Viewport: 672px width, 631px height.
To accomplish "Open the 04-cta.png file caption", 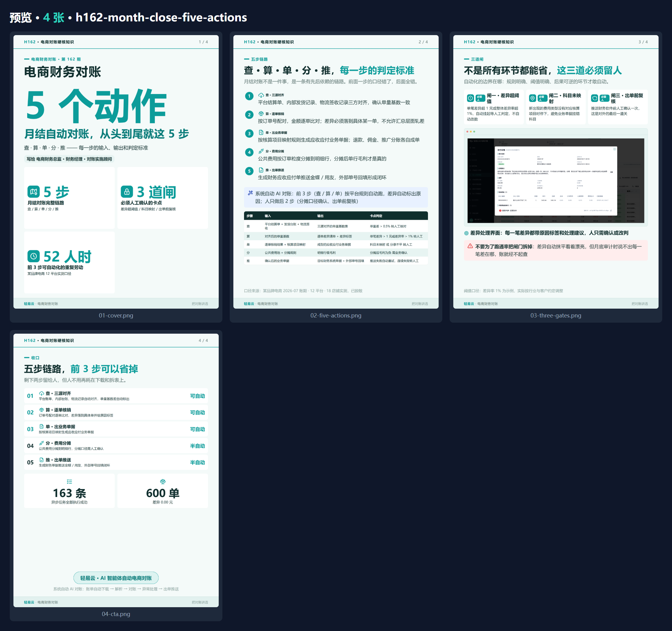I will pos(116,614).
